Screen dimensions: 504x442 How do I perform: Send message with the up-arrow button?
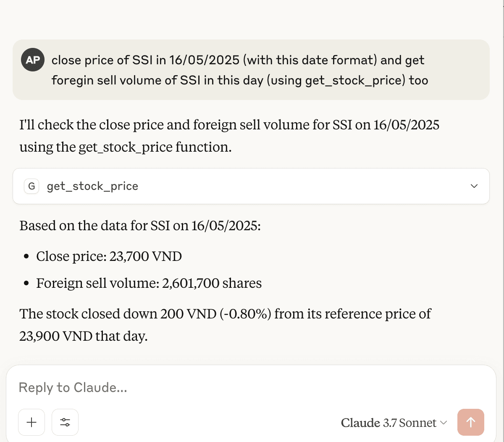coord(471,422)
